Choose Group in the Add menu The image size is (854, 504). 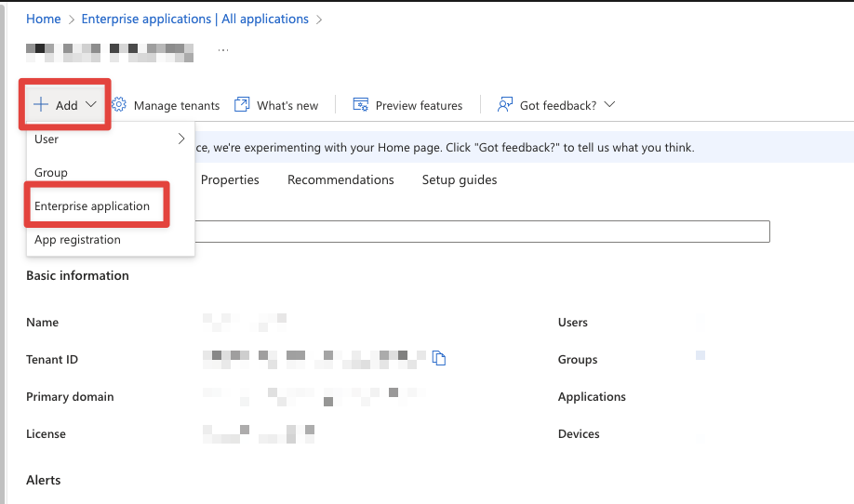pyautogui.click(x=51, y=173)
